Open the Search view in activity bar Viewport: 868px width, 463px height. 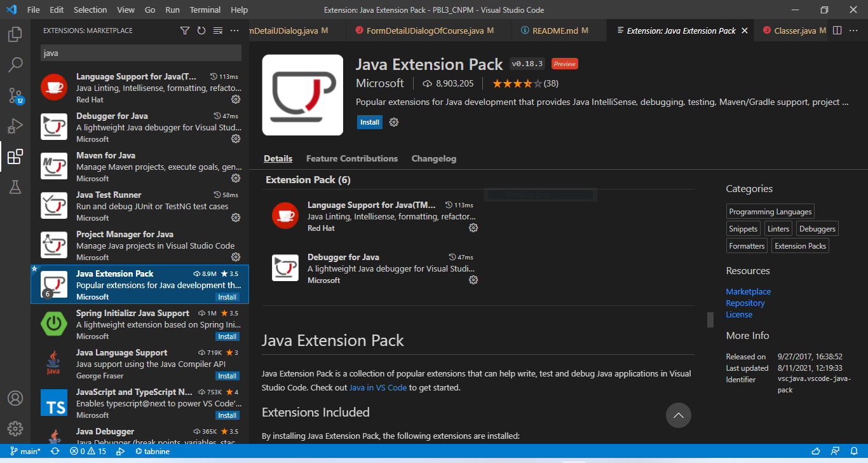pos(15,64)
